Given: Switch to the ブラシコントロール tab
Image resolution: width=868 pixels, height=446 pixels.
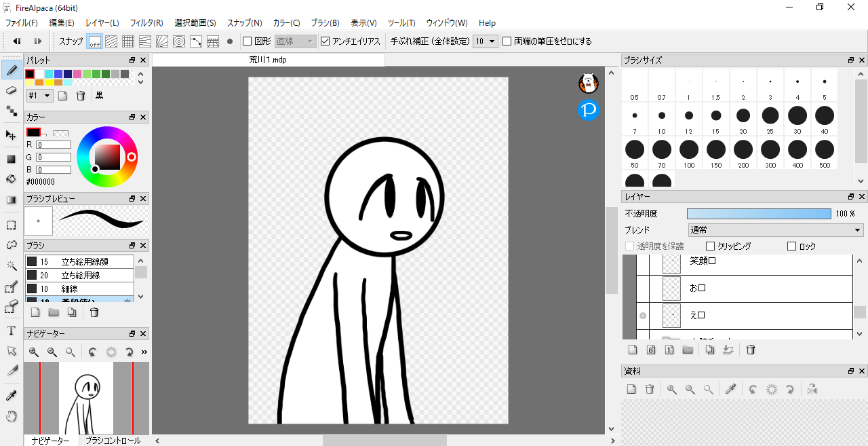Looking at the screenshot, I should [x=113, y=441].
